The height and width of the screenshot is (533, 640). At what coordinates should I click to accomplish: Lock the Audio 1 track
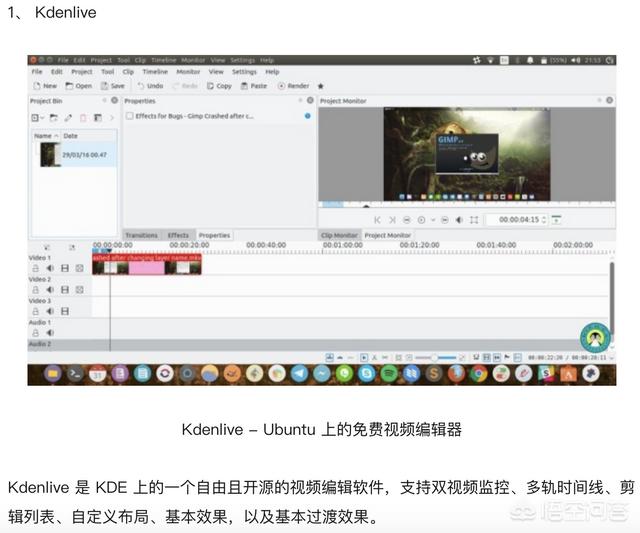coord(36,333)
